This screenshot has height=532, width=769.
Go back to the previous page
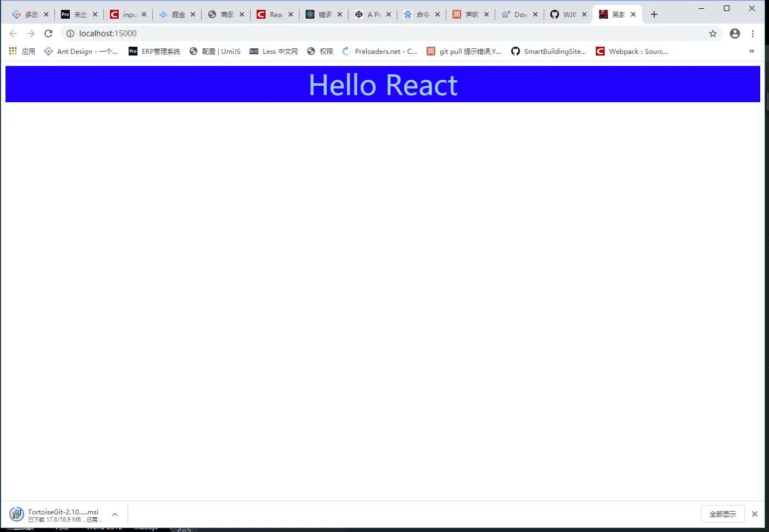(13, 34)
